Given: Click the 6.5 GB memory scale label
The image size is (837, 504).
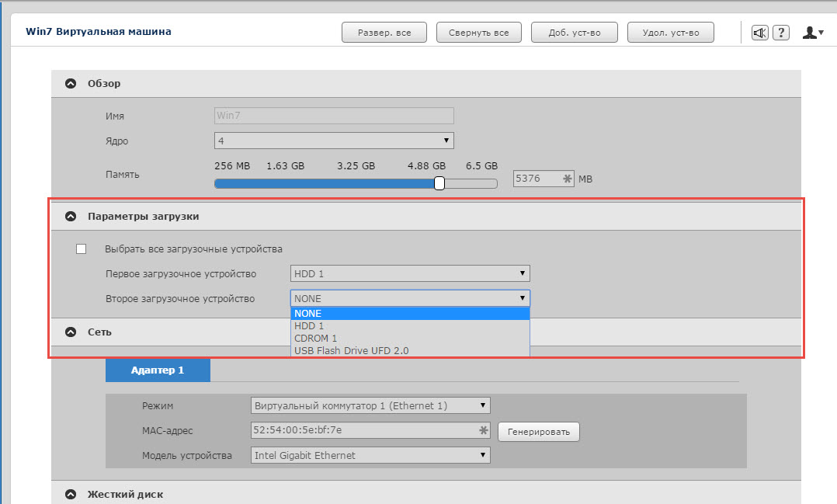Looking at the screenshot, I should 481,165.
